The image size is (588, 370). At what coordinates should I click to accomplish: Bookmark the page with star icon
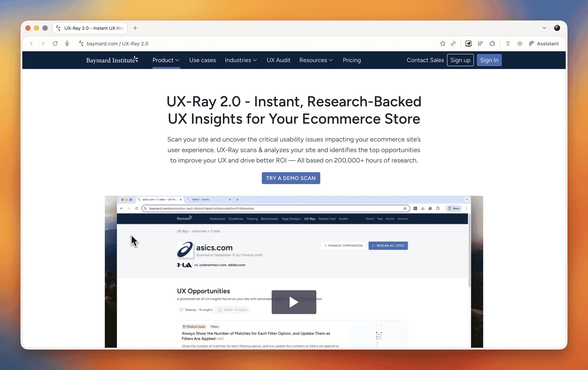(x=442, y=44)
